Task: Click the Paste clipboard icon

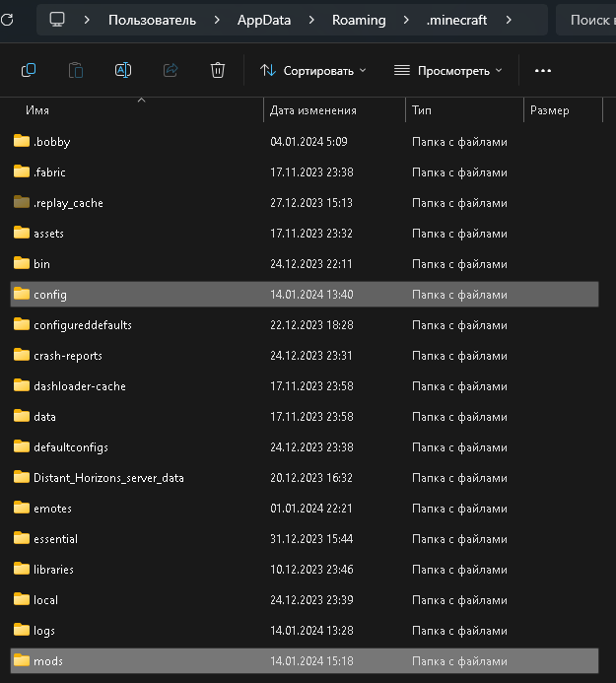Action: [76, 70]
